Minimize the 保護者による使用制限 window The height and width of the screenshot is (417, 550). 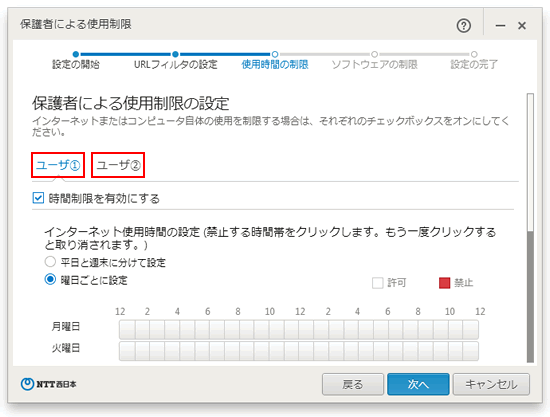tap(500, 26)
